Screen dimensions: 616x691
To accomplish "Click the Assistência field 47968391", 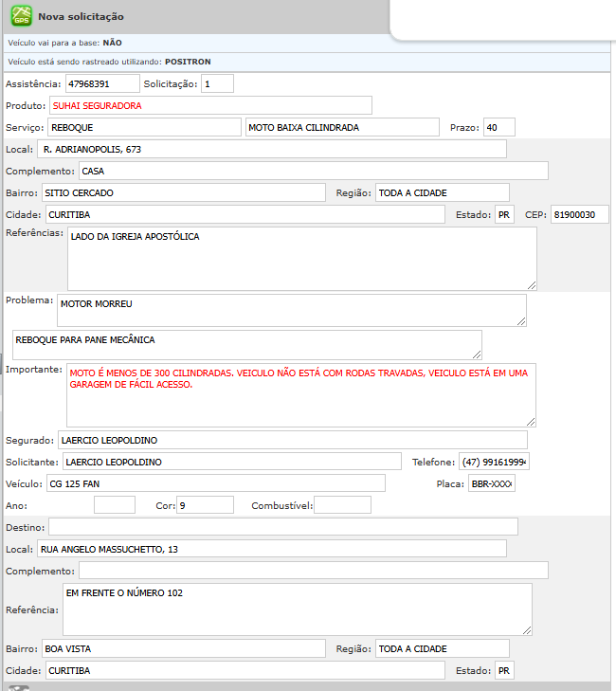I will coord(102,83).
